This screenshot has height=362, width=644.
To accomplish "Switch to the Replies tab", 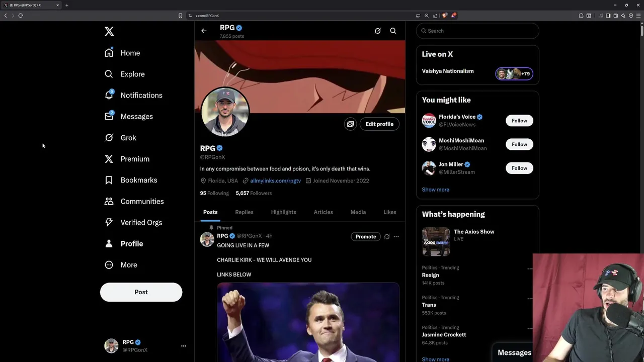I will point(244,212).
